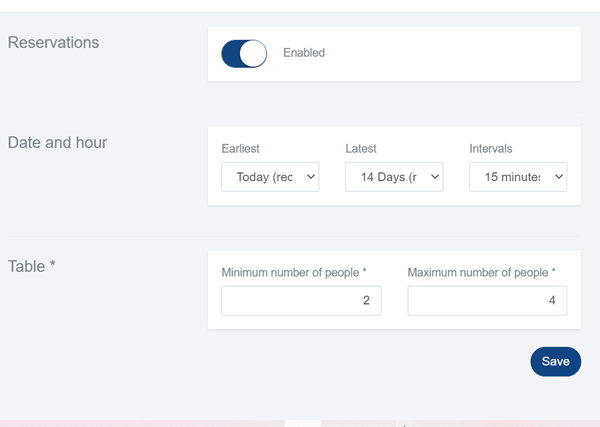Image resolution: width=600 pixels, height=427 pixels.
Task: Open the Latest days dropdown
Action: (394, 177)
